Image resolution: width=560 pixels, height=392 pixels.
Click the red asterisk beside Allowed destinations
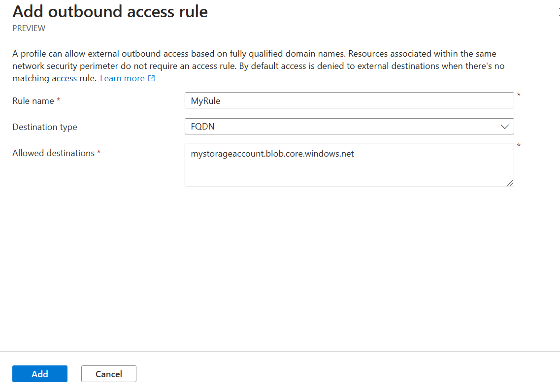518,146
